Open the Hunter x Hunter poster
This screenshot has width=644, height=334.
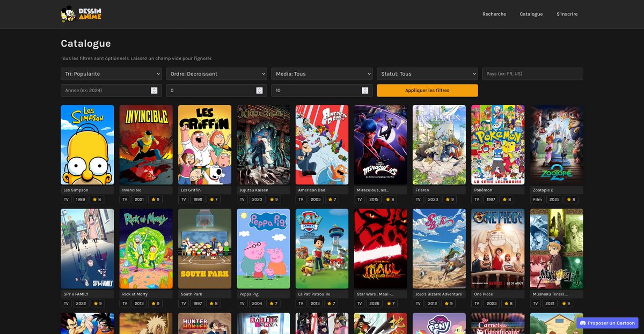coord(204,323)
